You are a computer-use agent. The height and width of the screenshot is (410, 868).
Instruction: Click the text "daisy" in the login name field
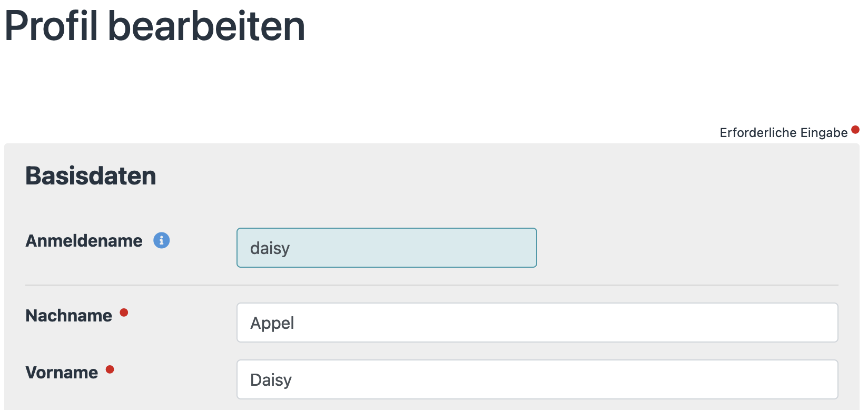tap(270, 248)
